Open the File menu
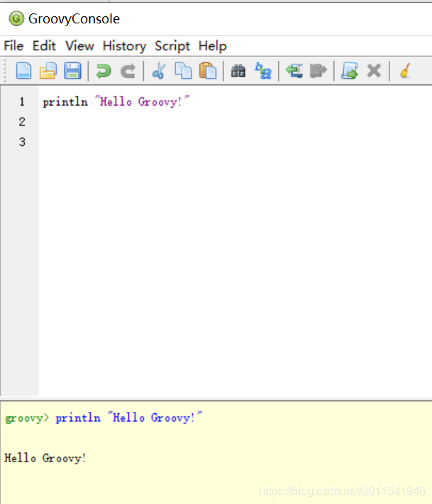The width and height of the screenshot is (432, 504). (13, 46)
